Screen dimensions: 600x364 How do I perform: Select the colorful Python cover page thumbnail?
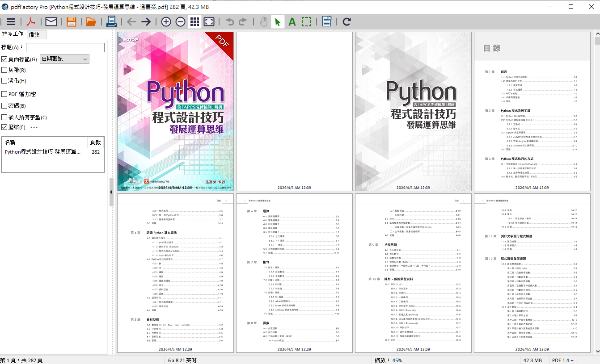[x=175, y=111]
